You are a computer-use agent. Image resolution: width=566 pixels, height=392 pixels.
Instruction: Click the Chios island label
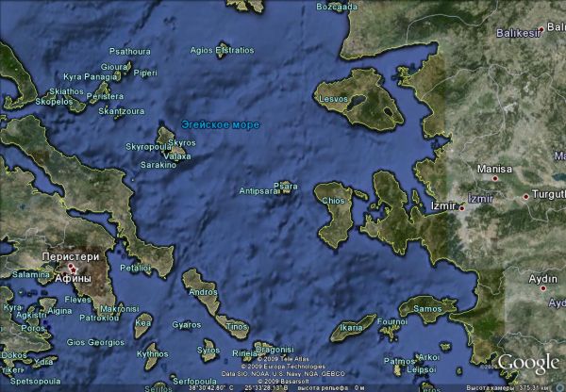pos(333,201)
